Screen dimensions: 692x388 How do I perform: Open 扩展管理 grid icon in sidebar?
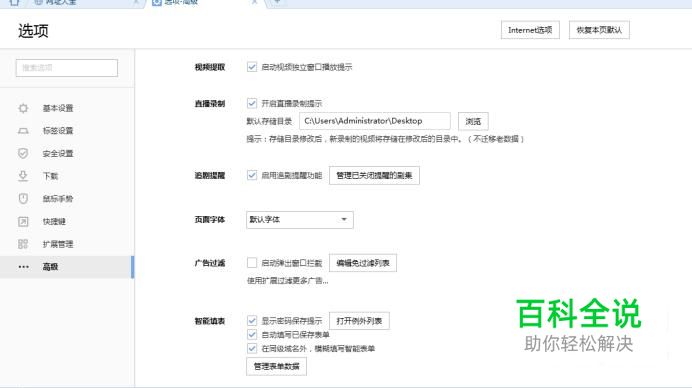tap(23, 244)
